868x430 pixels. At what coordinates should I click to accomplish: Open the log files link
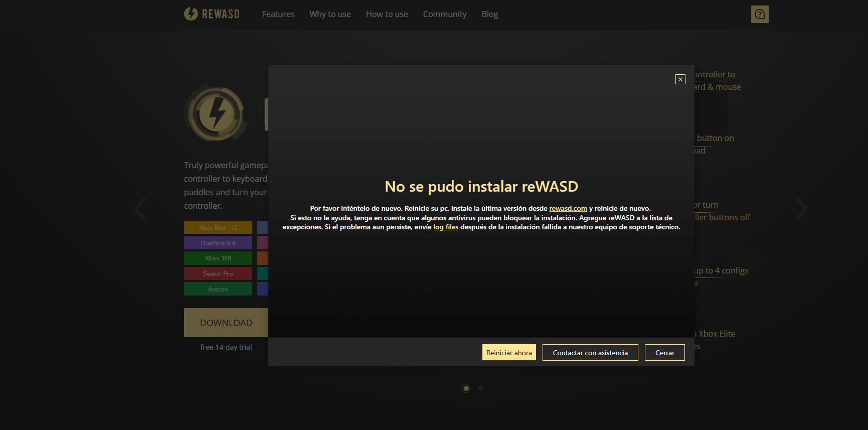(446, 227)
